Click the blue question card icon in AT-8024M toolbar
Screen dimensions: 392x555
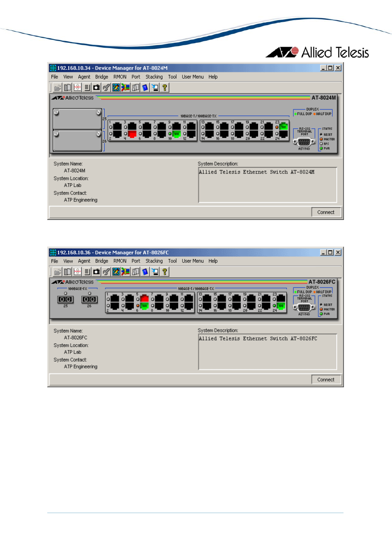point(145,88)
